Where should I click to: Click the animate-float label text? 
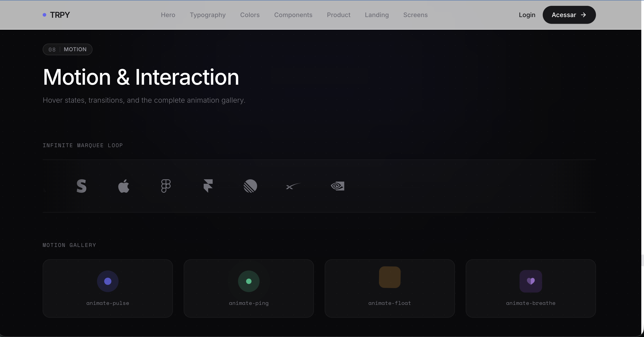tap(390, 303)
